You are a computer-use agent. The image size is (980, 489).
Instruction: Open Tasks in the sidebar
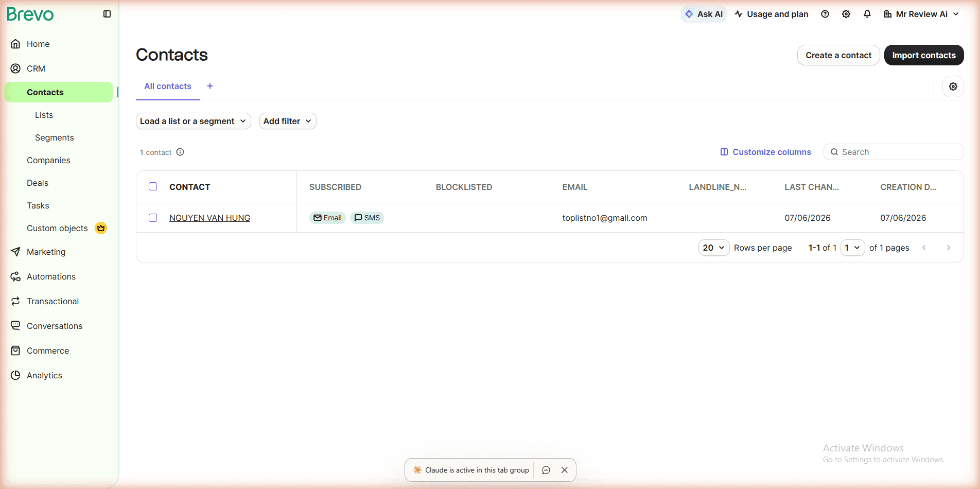tap(38, 205)
